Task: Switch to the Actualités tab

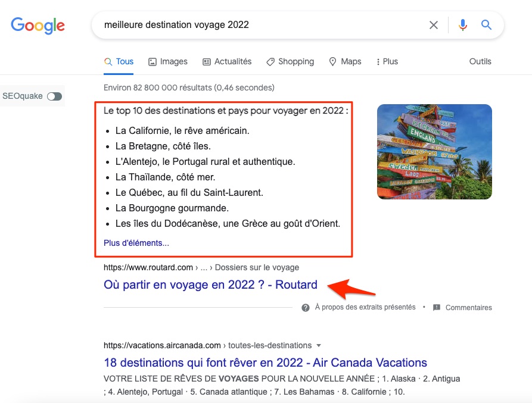Action: (x=227, y=62)
